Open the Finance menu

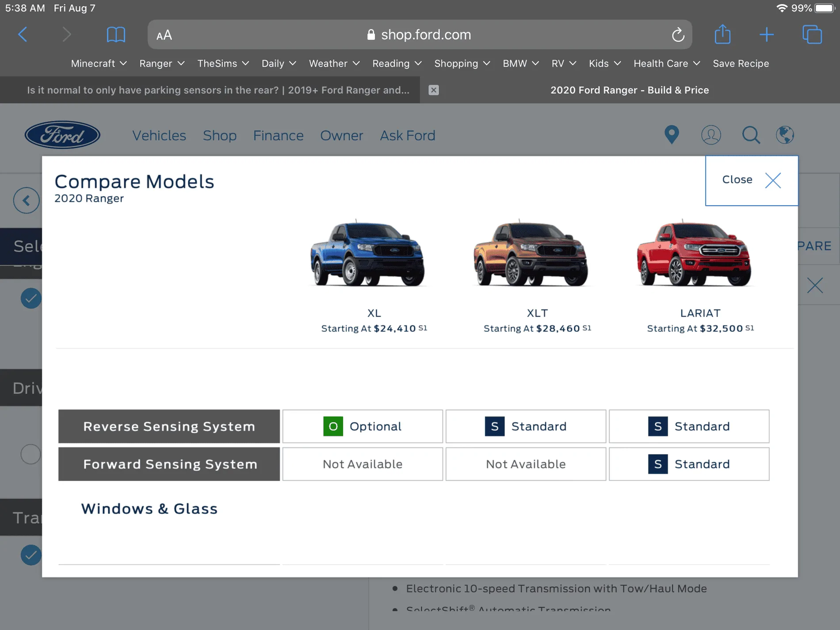tap(278, 135)
